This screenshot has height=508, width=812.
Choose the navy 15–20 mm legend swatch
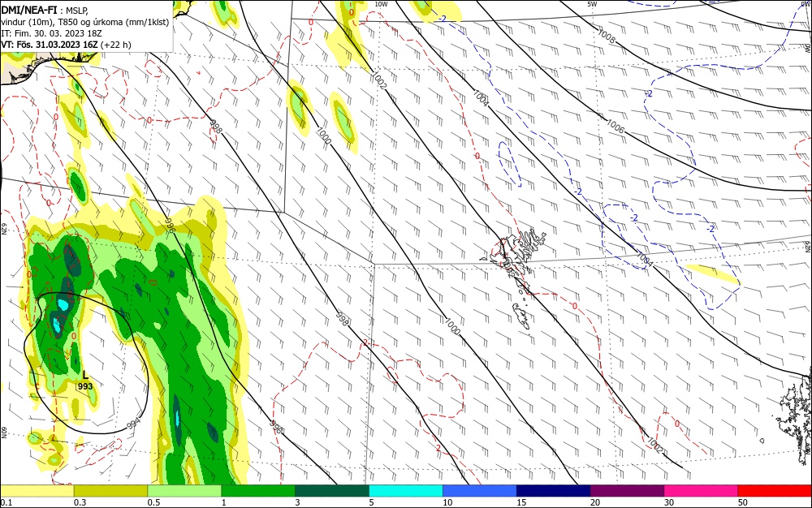pyautogui.click(x=554, y=491)
